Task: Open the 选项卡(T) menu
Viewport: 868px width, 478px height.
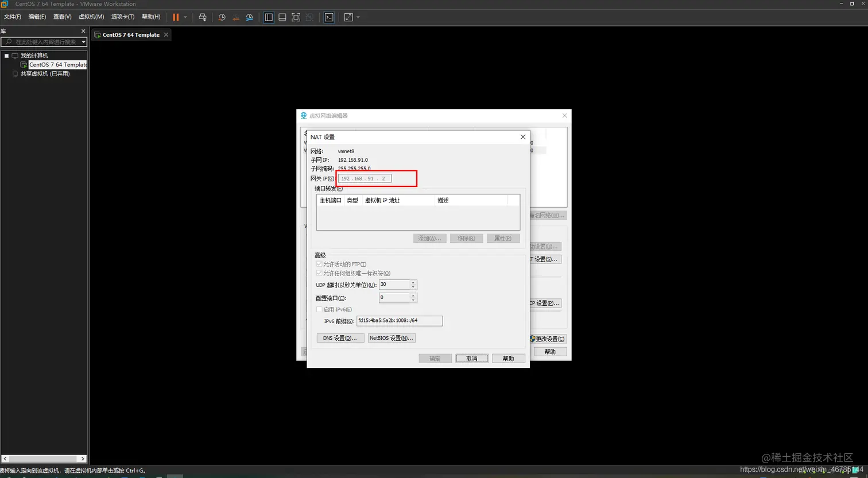Action: tap(123, 17)
